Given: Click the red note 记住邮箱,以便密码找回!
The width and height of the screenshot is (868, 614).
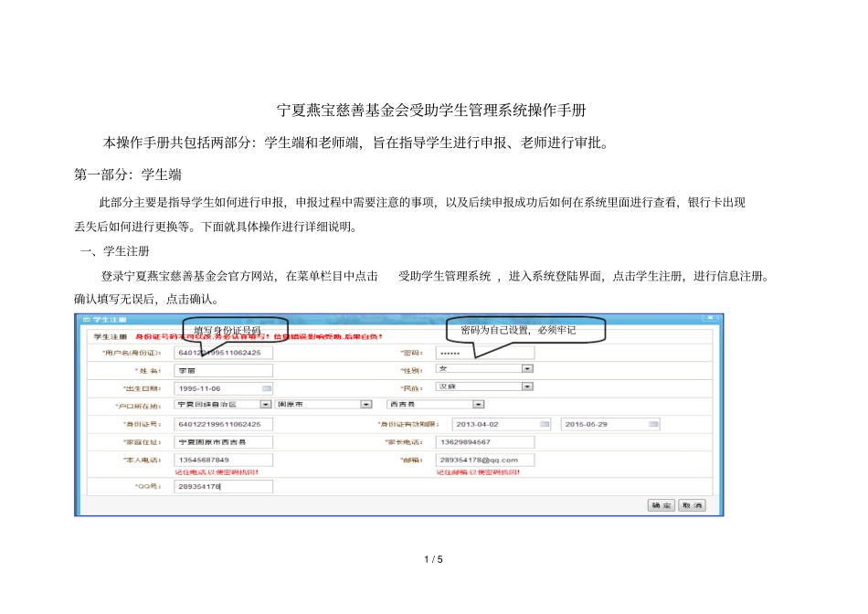Looking at the screenshot, I should click(478, 472).
